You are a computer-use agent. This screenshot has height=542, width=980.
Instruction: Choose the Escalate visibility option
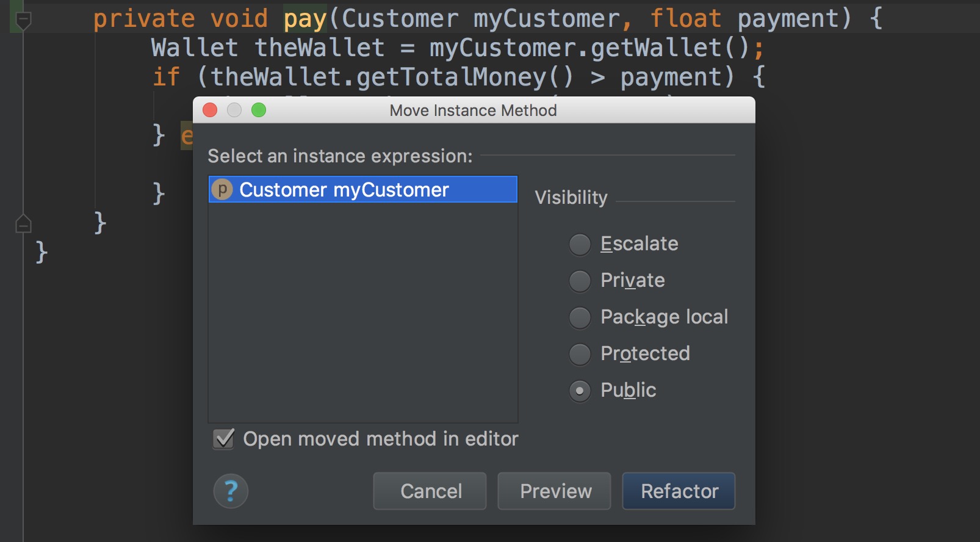[x=580, y=244]
